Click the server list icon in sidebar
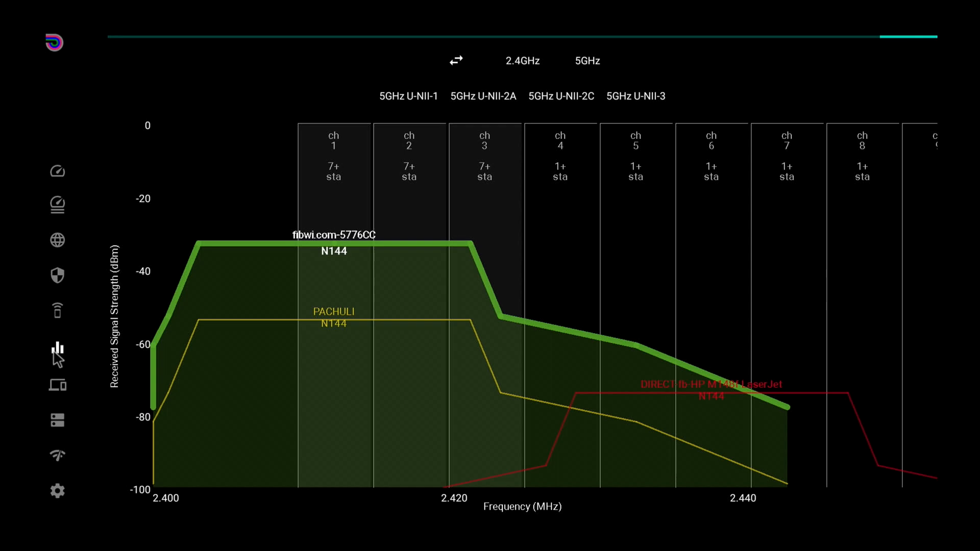The image size is (980, 551). coord(57,420)
